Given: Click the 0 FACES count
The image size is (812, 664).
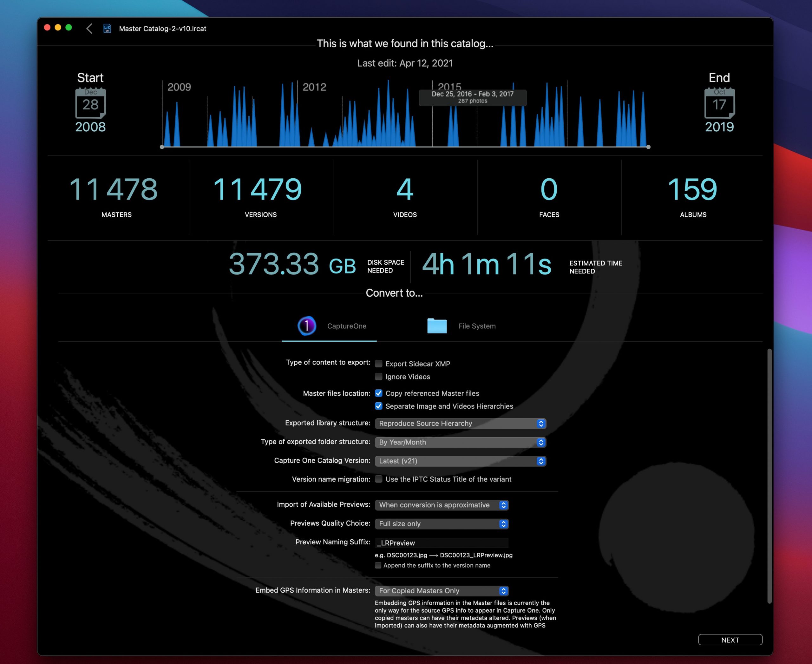Looking at the screenshot, I should click(549, 189).
